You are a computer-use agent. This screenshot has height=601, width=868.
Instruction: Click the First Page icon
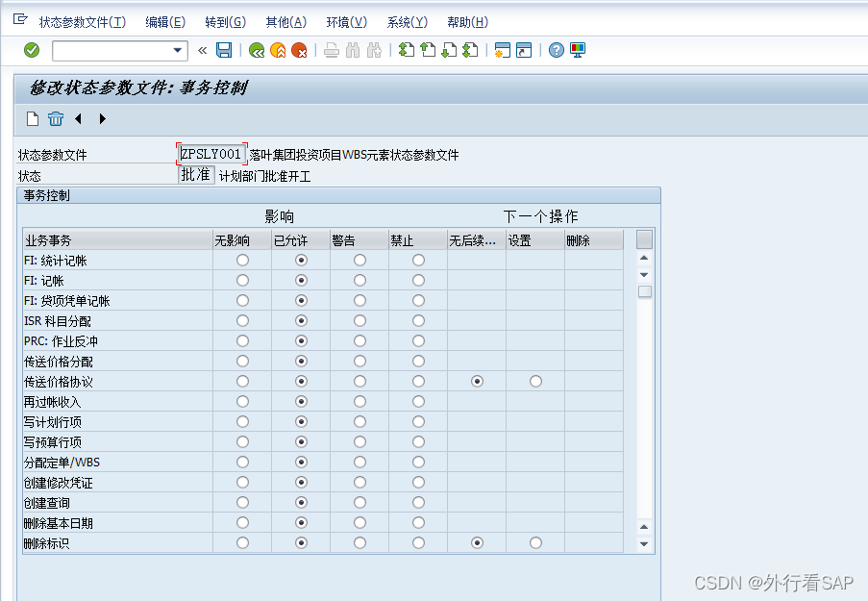407,50
